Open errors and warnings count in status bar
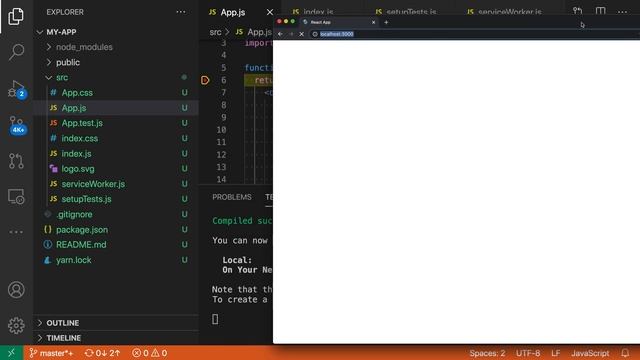Viewport: 640px width, 360px height. pyautogui.click(x=149, y=353)
